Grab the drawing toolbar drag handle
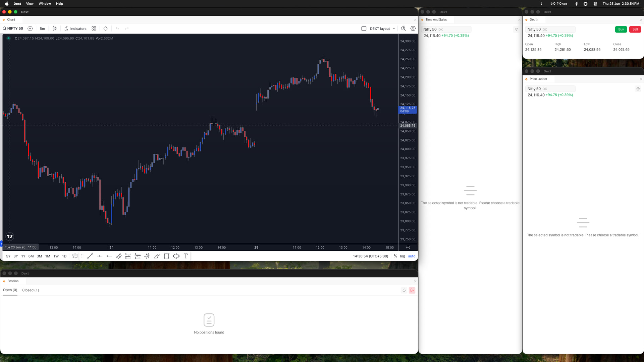Screen dimensions: 644x362 pyautogui.click(x=82, y=256)
